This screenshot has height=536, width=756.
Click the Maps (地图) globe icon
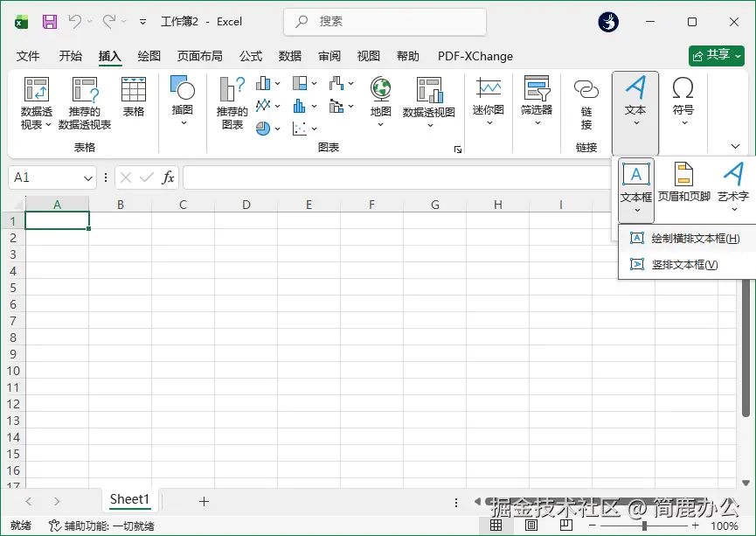coord(380,89)
